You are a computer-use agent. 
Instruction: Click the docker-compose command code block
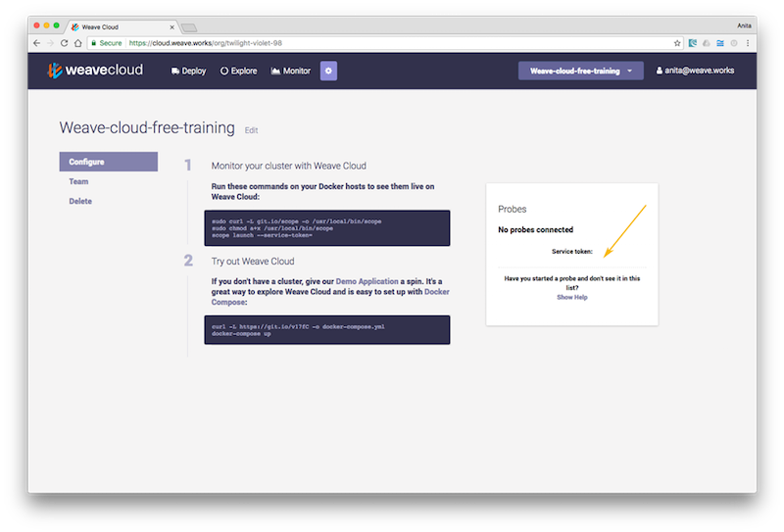(327, 330)
